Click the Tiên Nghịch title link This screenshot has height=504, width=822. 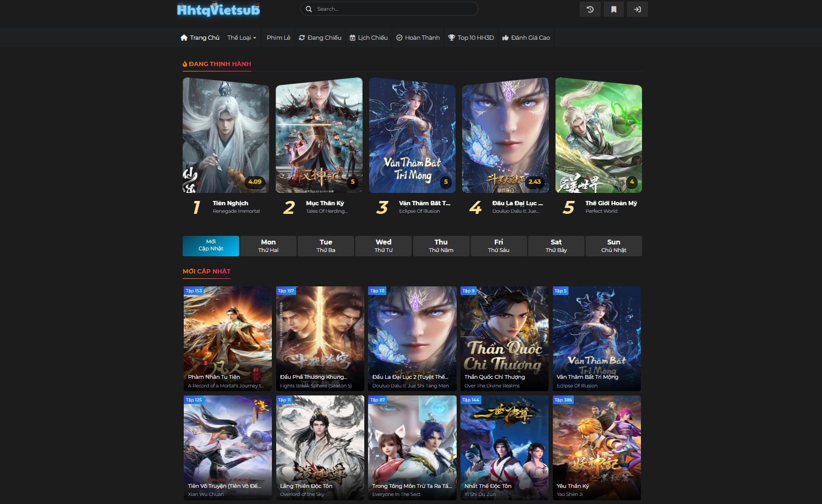(x=230, y=203)
